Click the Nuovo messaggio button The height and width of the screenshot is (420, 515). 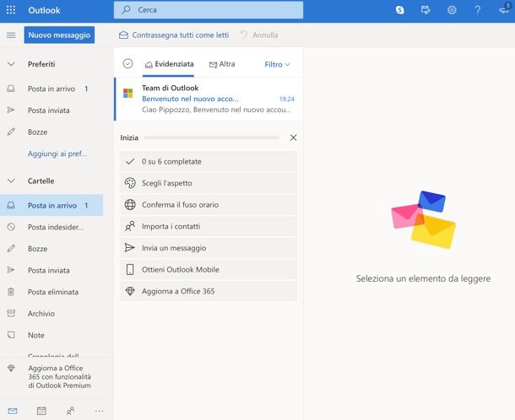pyautogui.click(x=59, y=35)
